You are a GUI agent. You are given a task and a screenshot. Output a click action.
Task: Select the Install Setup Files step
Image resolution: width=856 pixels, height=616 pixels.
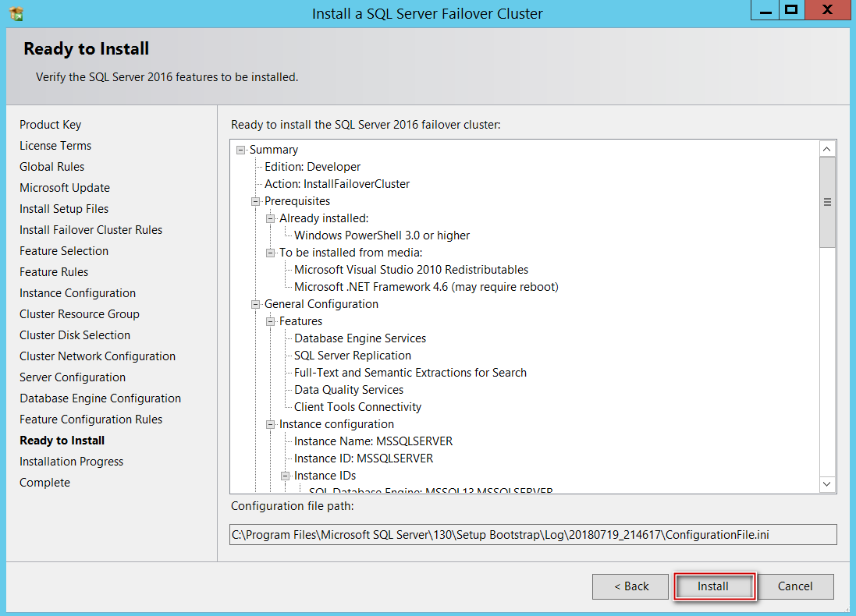pos(64,208)
